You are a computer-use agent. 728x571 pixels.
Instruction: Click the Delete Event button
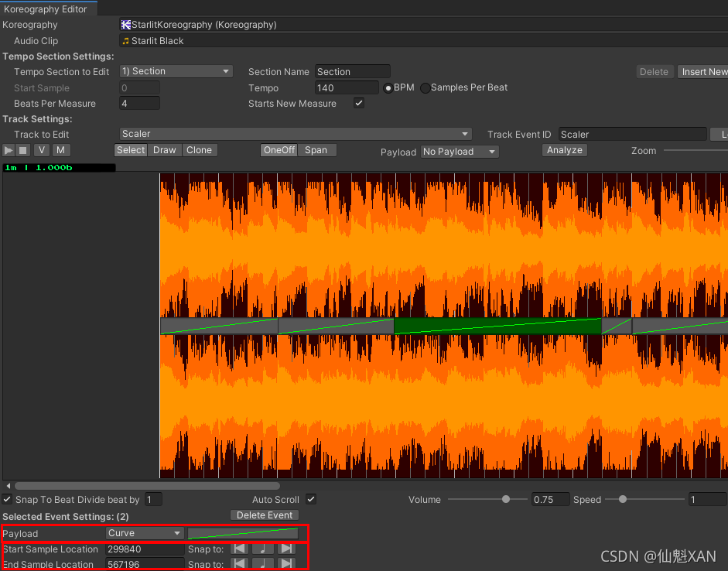pyautogui.click(x=265, y=515)
